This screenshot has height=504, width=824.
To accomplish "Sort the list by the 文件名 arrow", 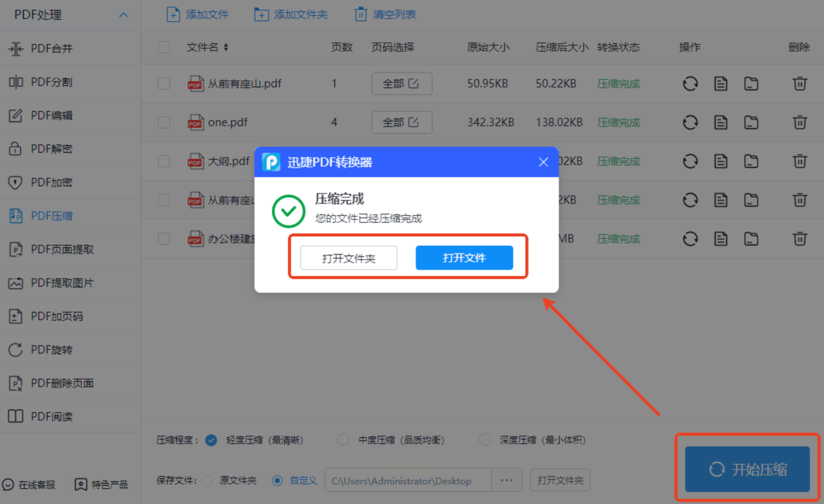I will [x=226, y=47].
